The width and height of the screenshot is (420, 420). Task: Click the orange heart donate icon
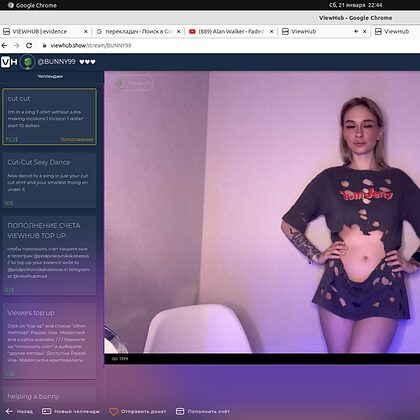pos(113,412)
